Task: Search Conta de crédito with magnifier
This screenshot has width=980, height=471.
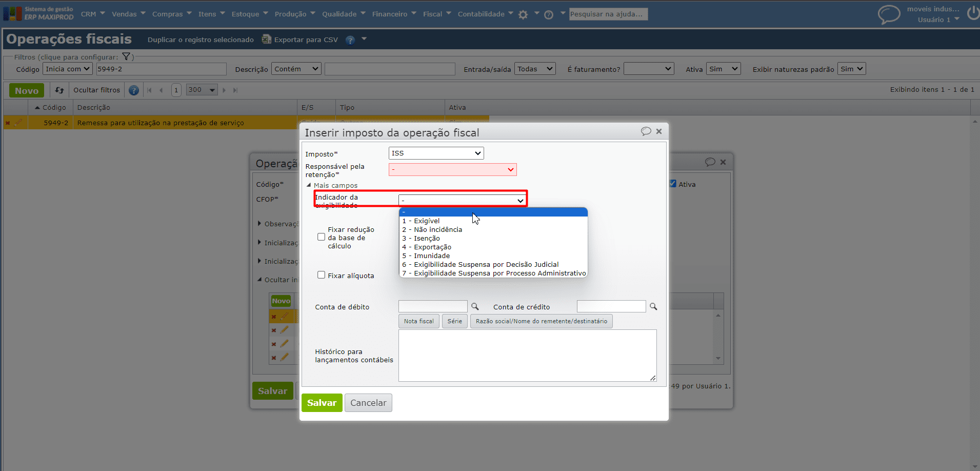Action: (653, 306)
